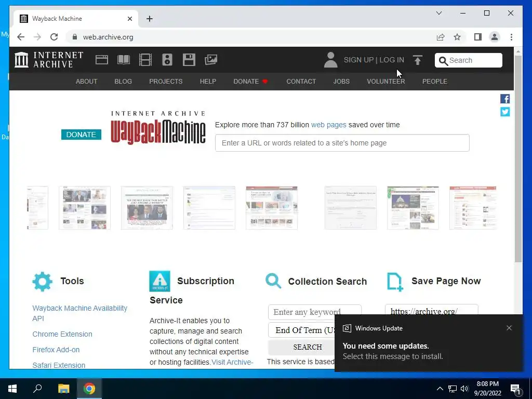Image resolution: width=532 pixels, height=399 pixels.
Task: Reload the page in Chrome
Action: 54,37
